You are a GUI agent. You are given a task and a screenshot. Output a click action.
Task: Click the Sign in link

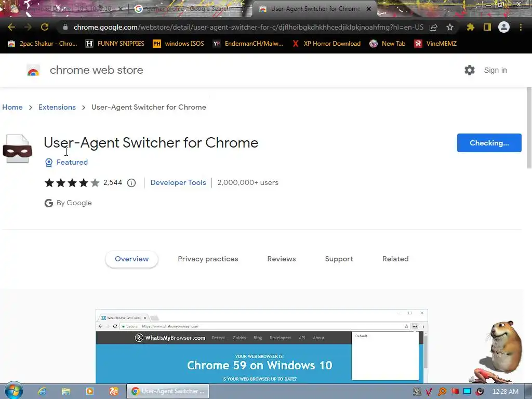point(495,70)
